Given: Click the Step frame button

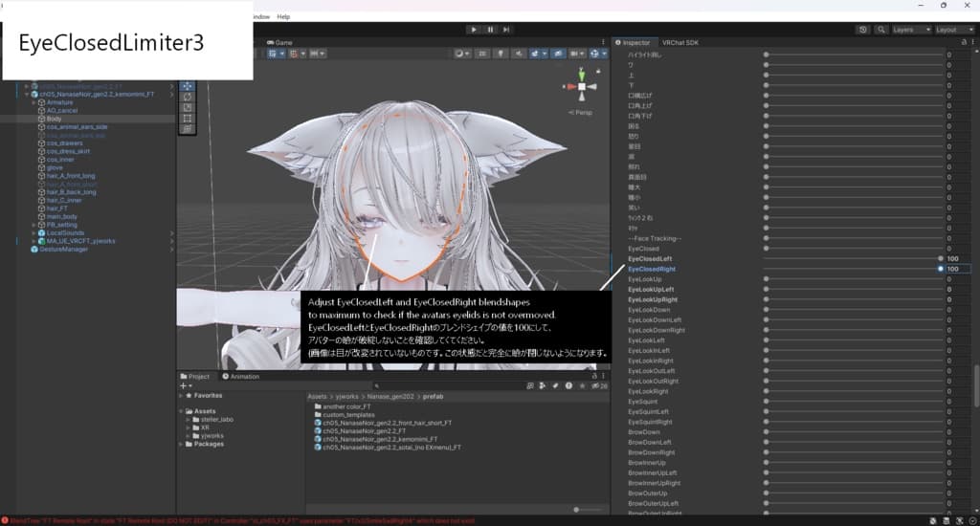Looking at the screenshot, I should pyautogui.click(x=506, y=30).
